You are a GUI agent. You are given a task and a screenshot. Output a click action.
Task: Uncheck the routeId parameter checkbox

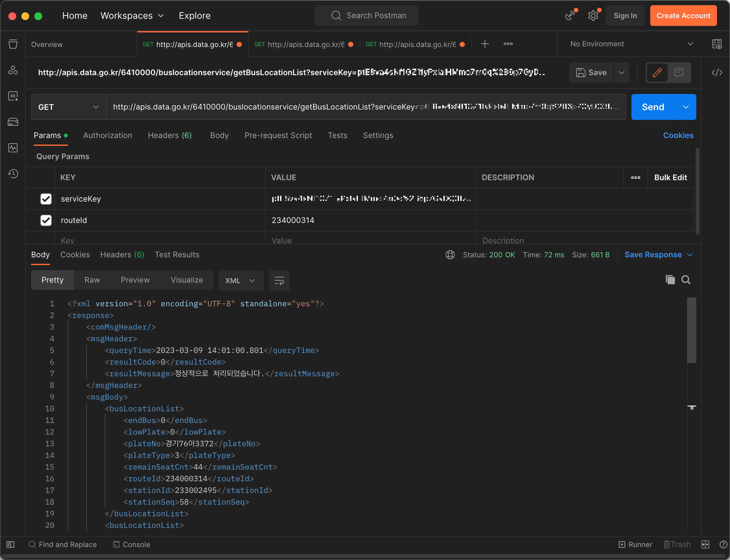(x=46, y=220)
